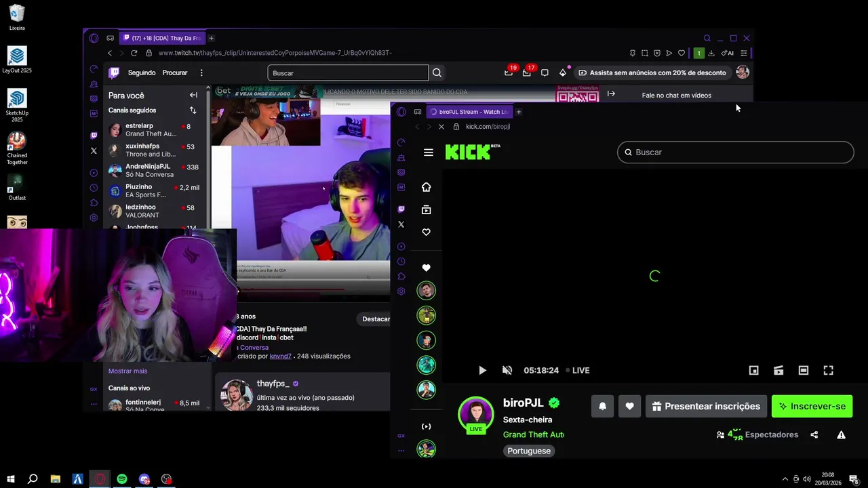The image size is (868, 488).
Task: Open biroPJL profile avatar
Action: (476, 413)
